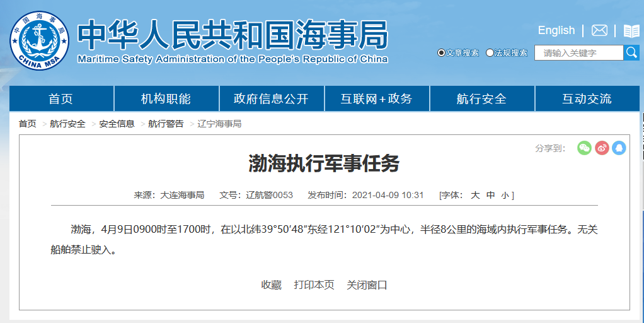
Task: Expand the 互联网+政务 menu
Action: (x=376, y=99)
